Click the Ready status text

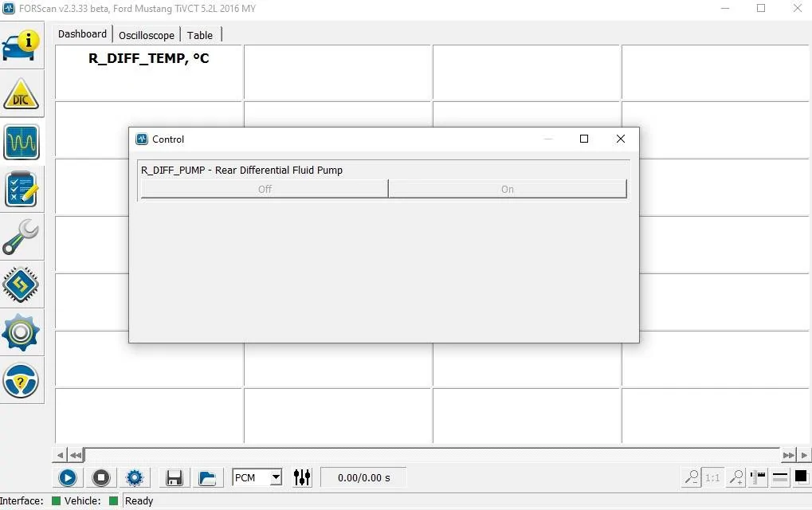coord(139,500)
